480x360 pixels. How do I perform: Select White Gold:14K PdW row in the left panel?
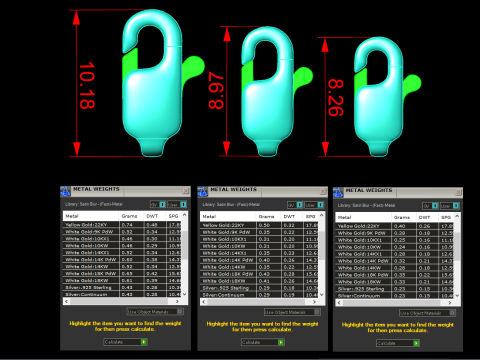coord(122,259)
